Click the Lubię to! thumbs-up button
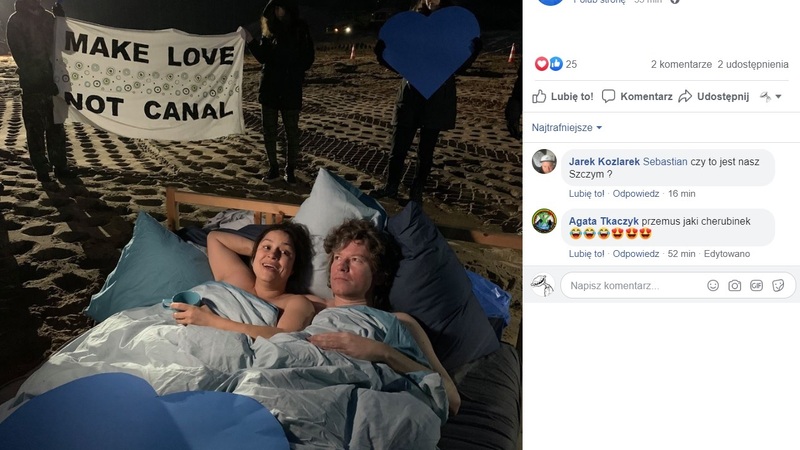The width and height of the screenshot is (800, 450). pos(563,96)
